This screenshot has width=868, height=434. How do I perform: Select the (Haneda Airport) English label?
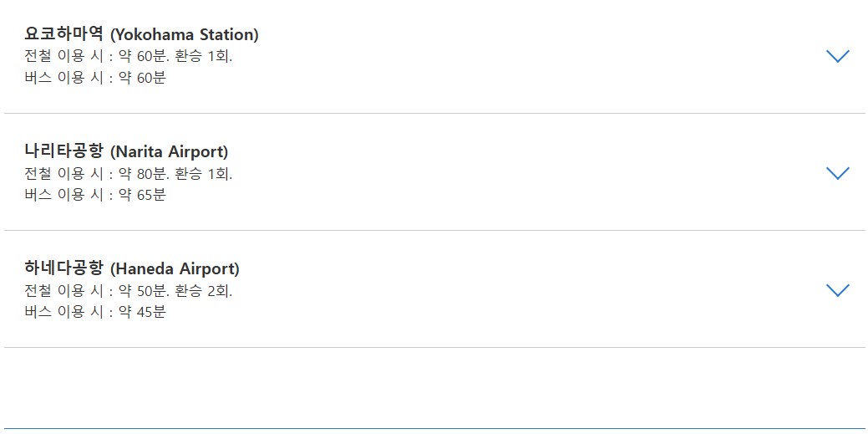tap(175, 268)
